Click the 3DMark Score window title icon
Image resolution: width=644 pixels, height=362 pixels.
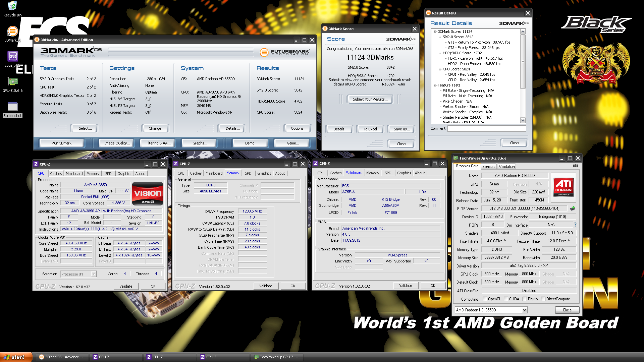pyautogui.click(x=325, y=28)
